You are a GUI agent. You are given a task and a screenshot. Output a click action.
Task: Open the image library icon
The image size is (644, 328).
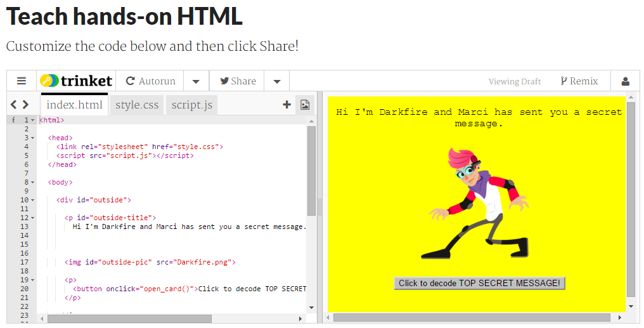coord(305,105)
